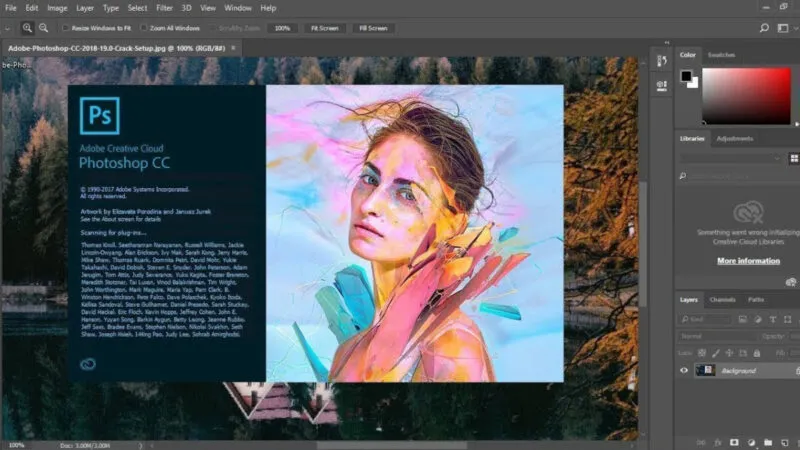Open the Help menu
This screenshot has width=800, height=450.
[x=268, y=8]
